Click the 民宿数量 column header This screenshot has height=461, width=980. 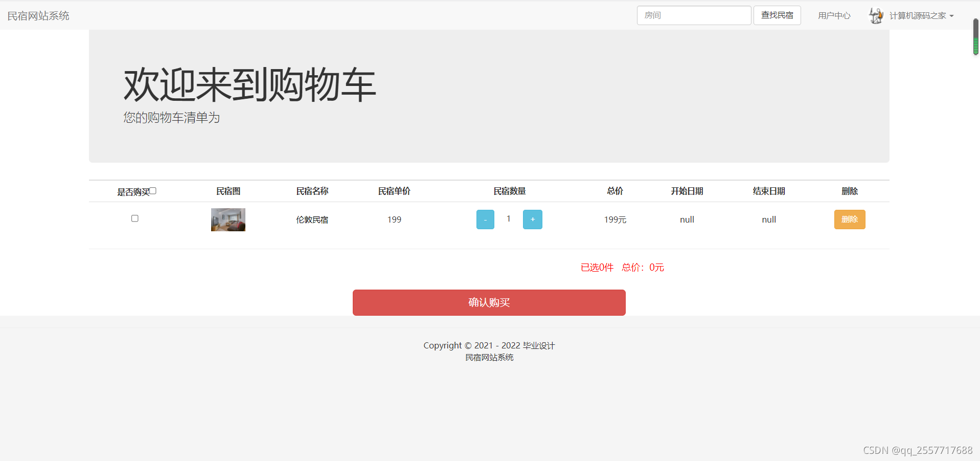point(510,191)
